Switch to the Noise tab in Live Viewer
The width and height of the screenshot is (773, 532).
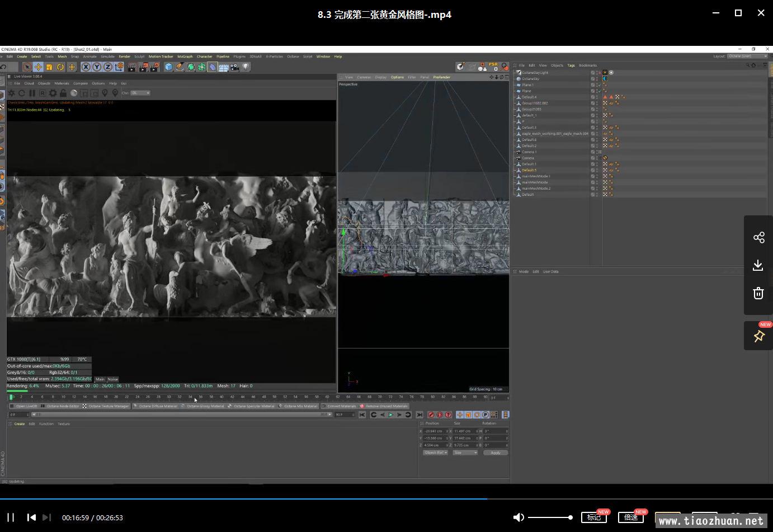(112, 379)
